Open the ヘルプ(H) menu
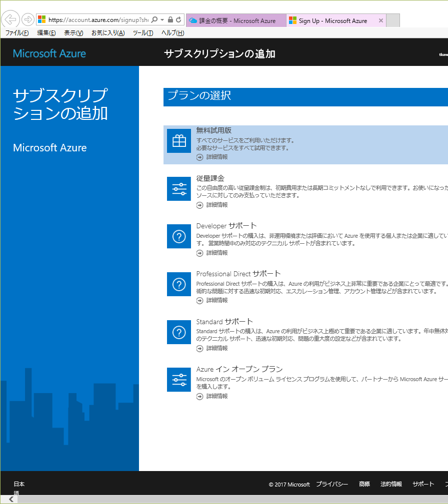The height and width of the screenshot is (504, 448). (x=173, y=33)
